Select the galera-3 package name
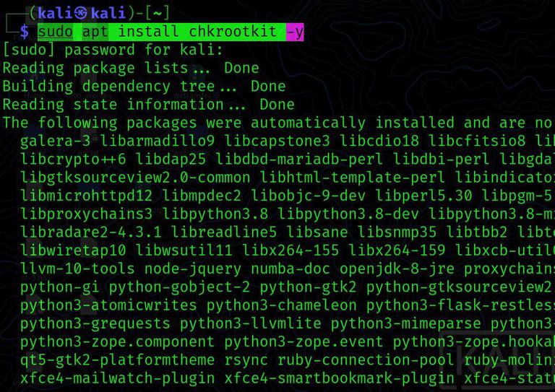555x392 pixels. click(x=55, y=141)
